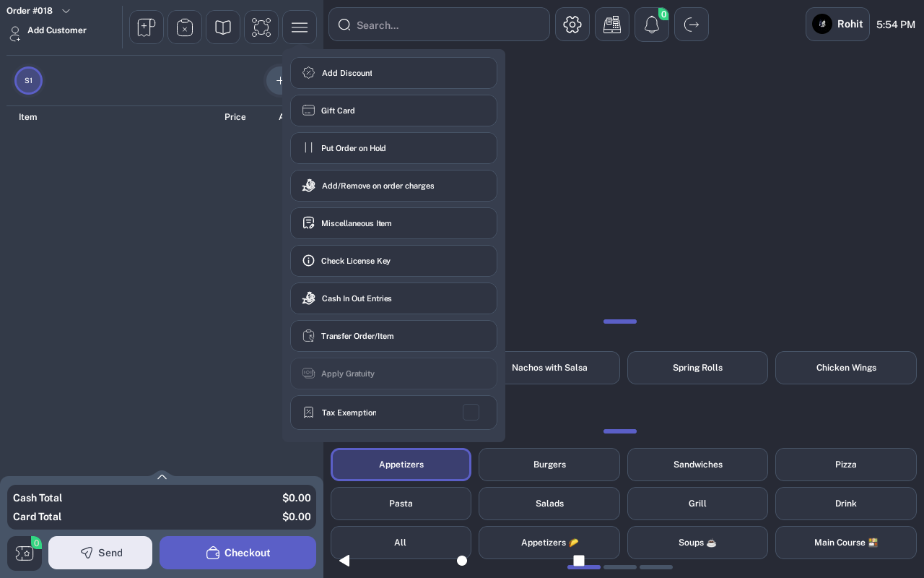The image size is (924, 578).
Task: Click the Send button
Action: pyautogui.click(x=100, y=553)
